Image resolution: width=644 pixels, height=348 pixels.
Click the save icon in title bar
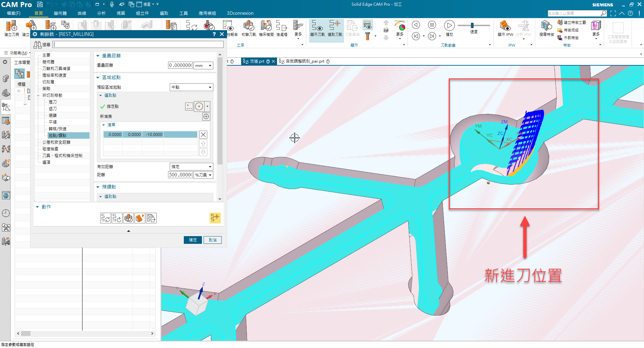pyautogui.click(x=40, y=4)
